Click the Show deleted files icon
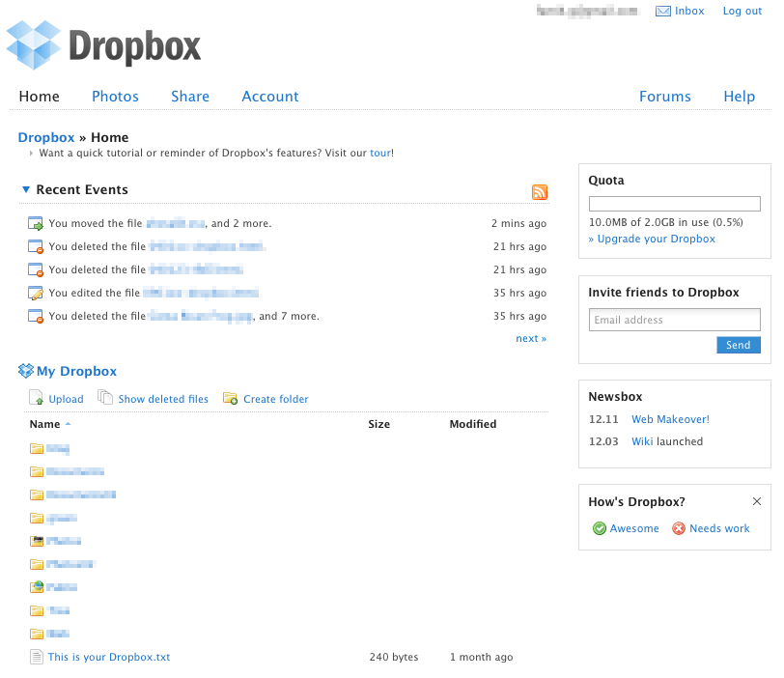This screenshot has height=678, width=784. 105,399
